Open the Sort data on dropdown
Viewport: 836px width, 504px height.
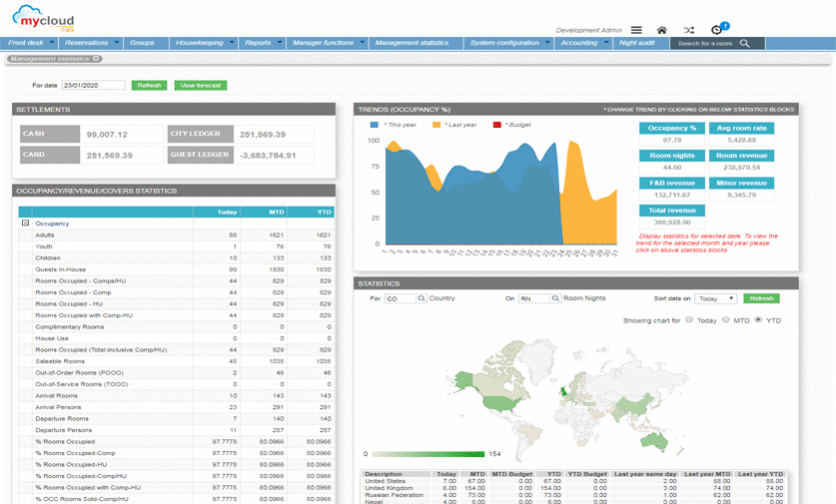[714, 298]
